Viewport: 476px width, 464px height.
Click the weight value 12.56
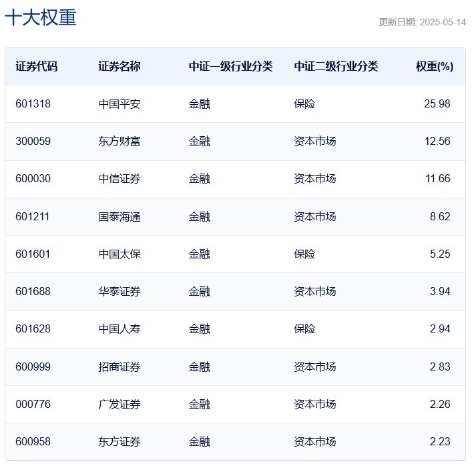click(437, 142)
